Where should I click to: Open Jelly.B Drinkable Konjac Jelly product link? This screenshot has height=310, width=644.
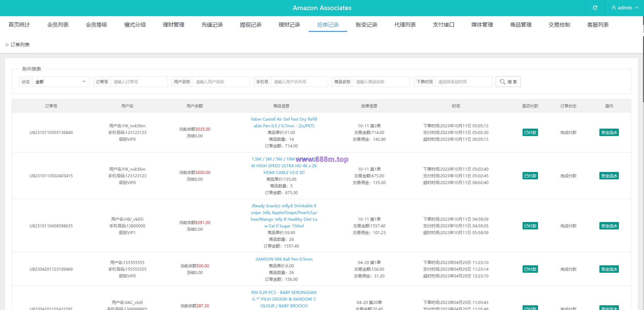pos(284,216)
